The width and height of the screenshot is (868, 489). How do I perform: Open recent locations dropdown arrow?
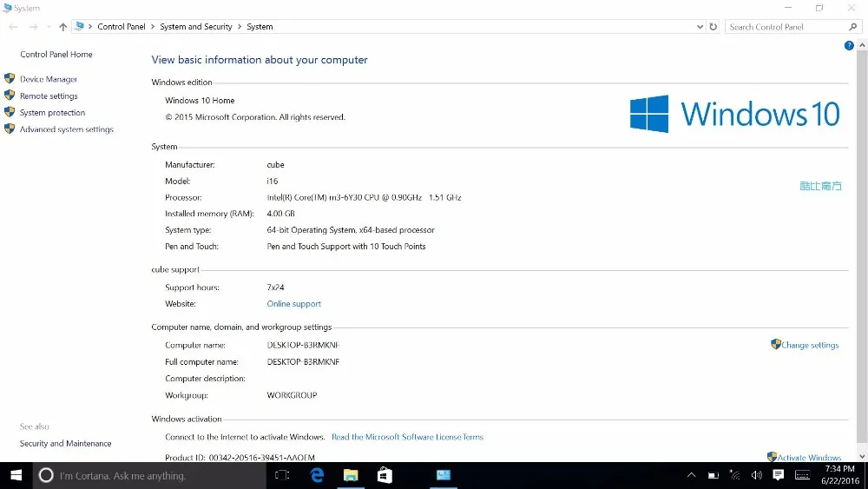click(49, 27)
